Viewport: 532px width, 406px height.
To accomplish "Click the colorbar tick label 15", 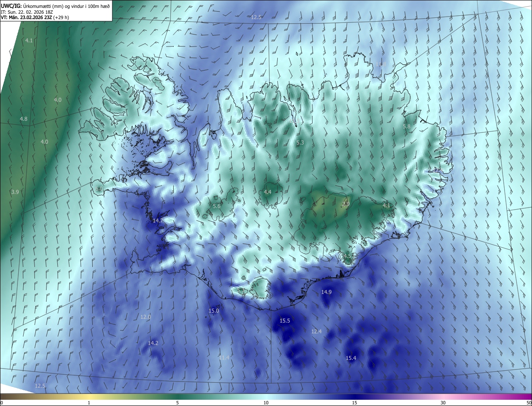I will (355, 403).
